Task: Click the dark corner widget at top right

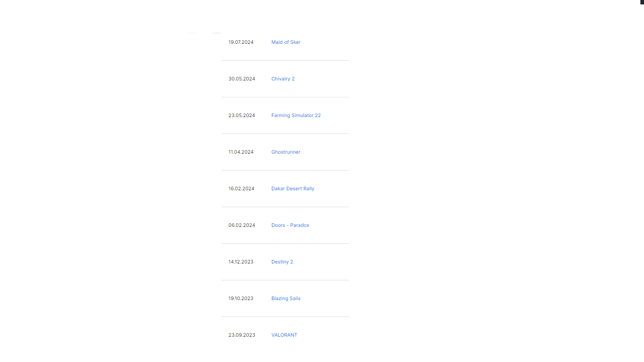Action: click(642, 2)
